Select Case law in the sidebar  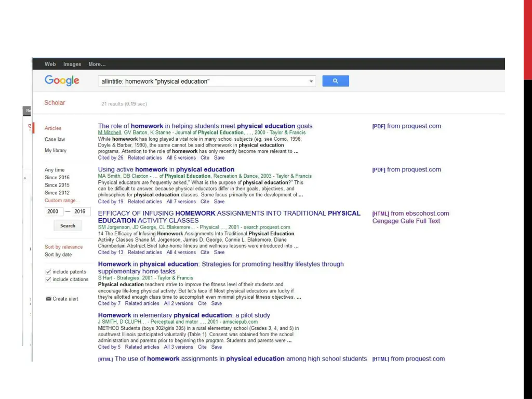(55, 139)
